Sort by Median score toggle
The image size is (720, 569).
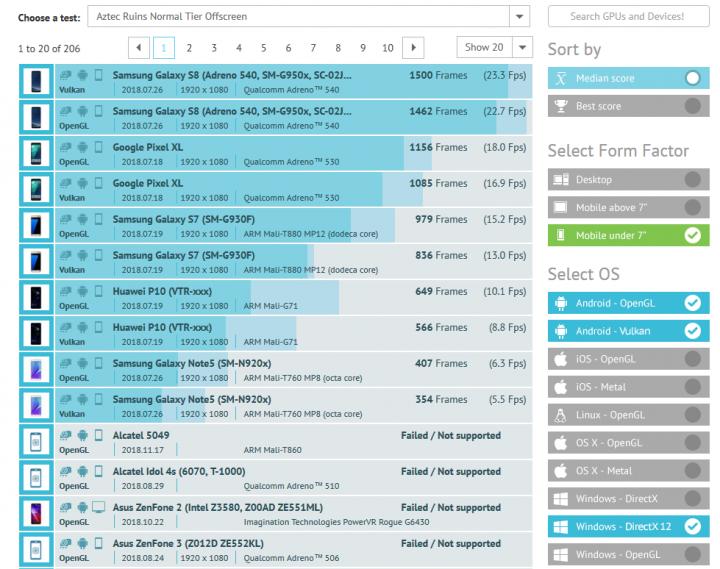click(692, 78)
